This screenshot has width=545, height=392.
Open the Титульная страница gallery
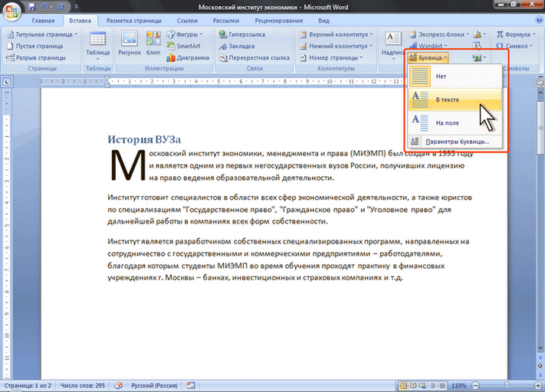(x=42, y=34)
